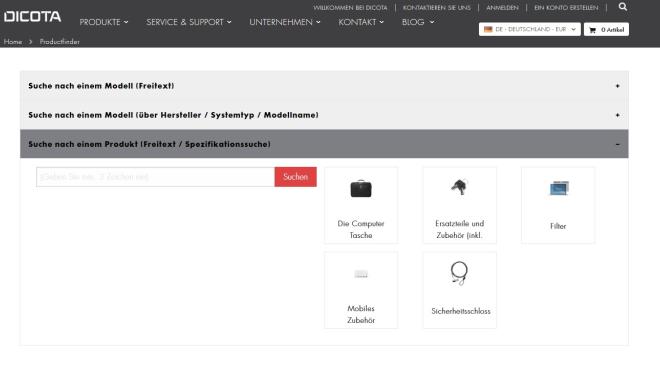660x369 pixels.
Task: Open the Blog menu
Action: pos(418,22)
